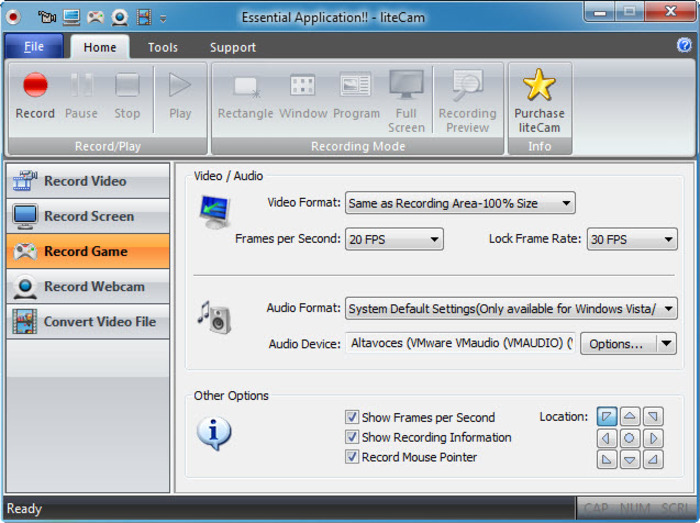Image resolution: width=700 pixels, height=523 pixels.
Task: Switch to the Tools tab
Action: [x=163, y=47]
